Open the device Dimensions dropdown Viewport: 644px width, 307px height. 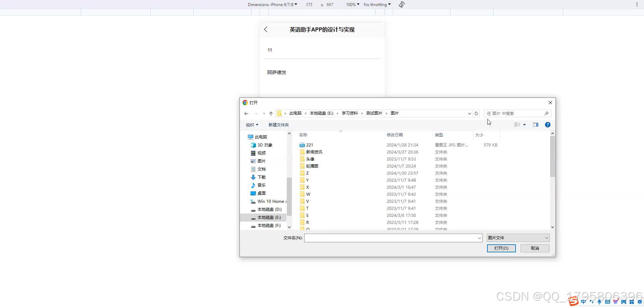272,4
